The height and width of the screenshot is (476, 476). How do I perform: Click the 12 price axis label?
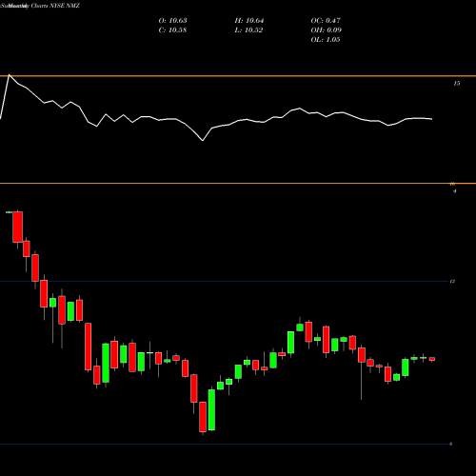pos(452,281)
